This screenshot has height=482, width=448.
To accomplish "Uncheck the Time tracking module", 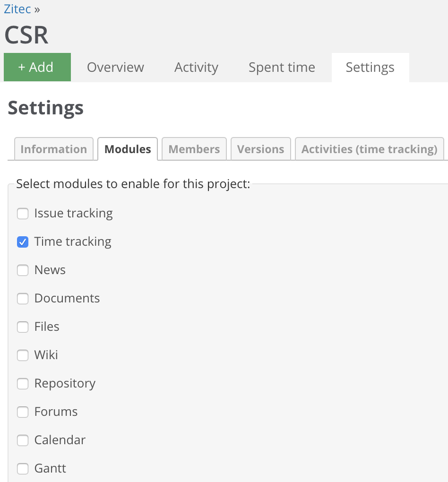I will pyautogui.click(x=22, y=242).
